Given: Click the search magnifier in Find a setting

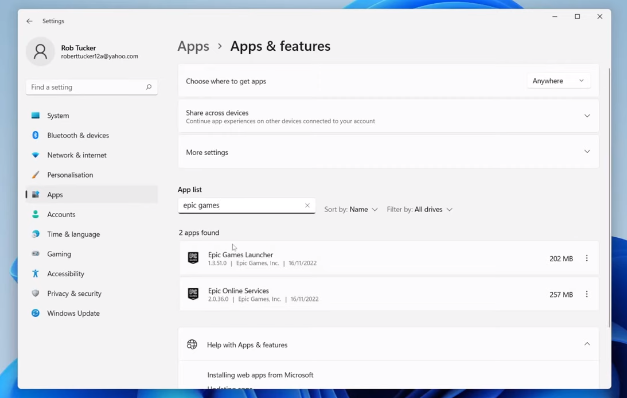Looking at the screenshot, I should tap(149, 87).
